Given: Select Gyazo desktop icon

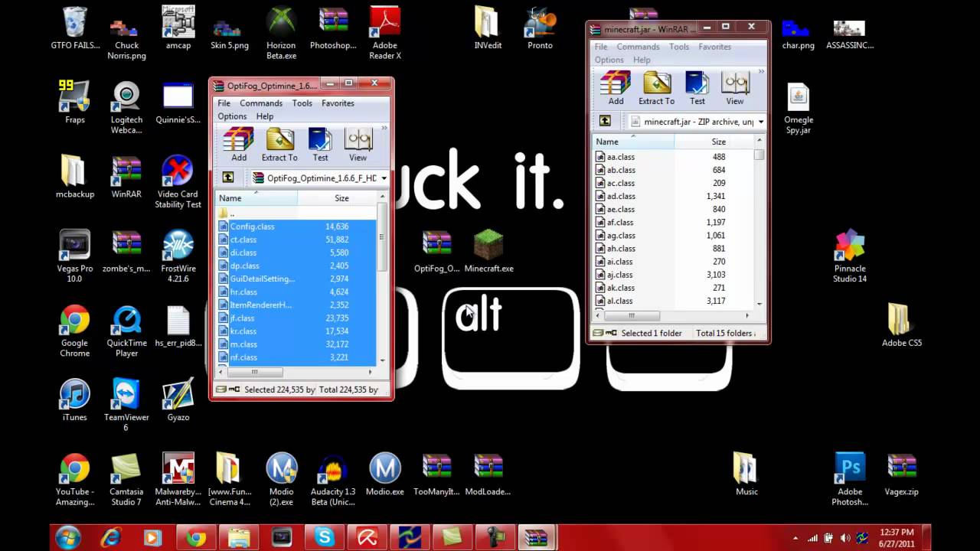Looking at the screenshot, I should [178, 401].
